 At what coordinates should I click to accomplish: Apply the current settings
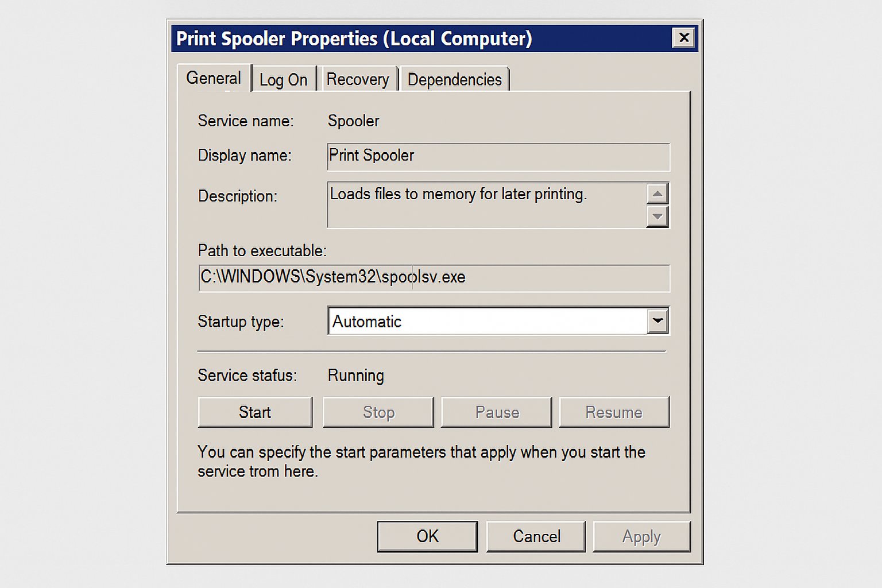click(x=641, y=536)
